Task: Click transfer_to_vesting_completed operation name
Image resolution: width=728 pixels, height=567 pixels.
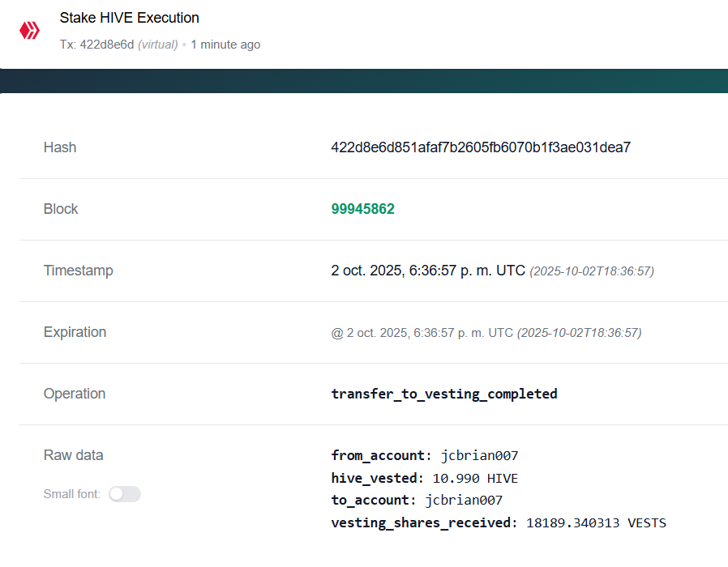Action: coord(444,394)
